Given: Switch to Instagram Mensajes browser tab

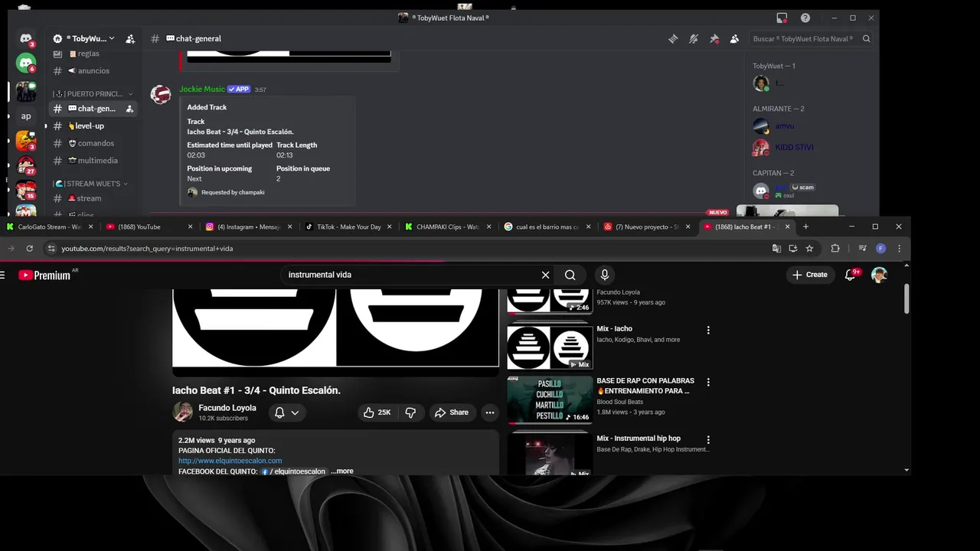Looking at the screenshot, I should [250, 227].
